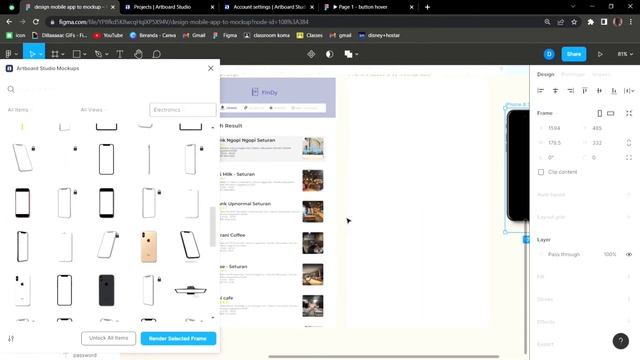Select the Rectangle shape tool
Image resolution: width=640 pixels, height=360 pixels.
pyautogui.click(x=76, y=54)
